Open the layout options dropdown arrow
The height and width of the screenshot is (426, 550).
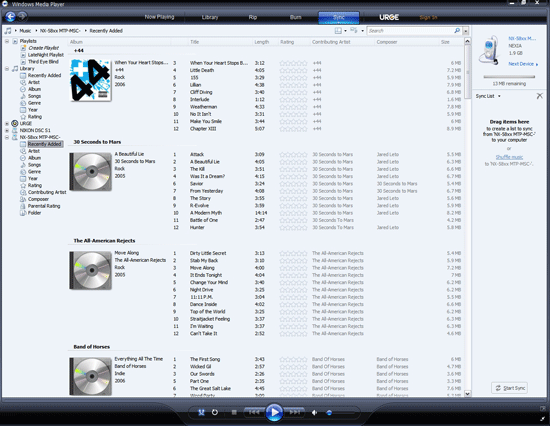point(345,31)
